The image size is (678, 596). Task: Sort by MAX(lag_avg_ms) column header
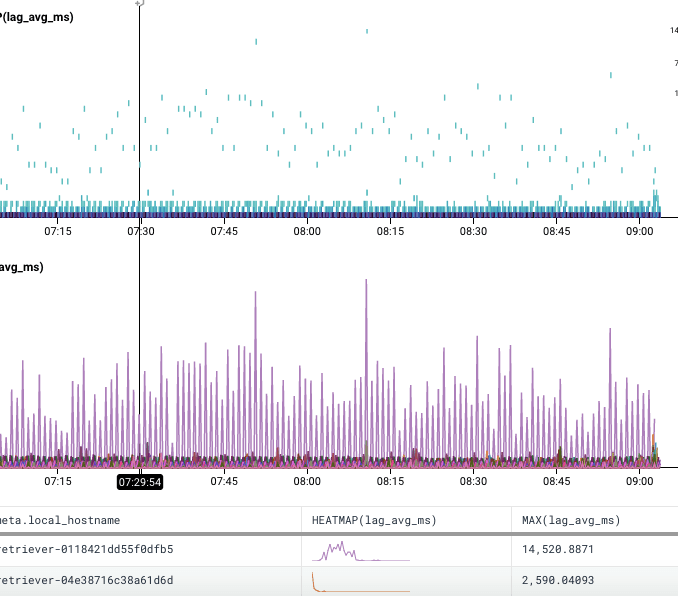click(571, 520)
